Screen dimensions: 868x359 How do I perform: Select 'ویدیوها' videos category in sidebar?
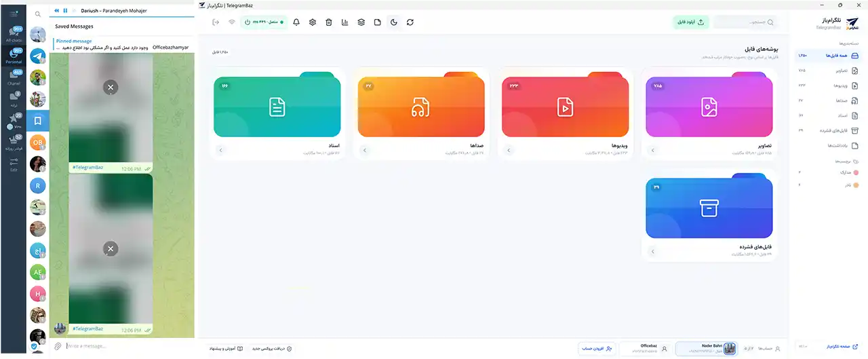point(829,86)
